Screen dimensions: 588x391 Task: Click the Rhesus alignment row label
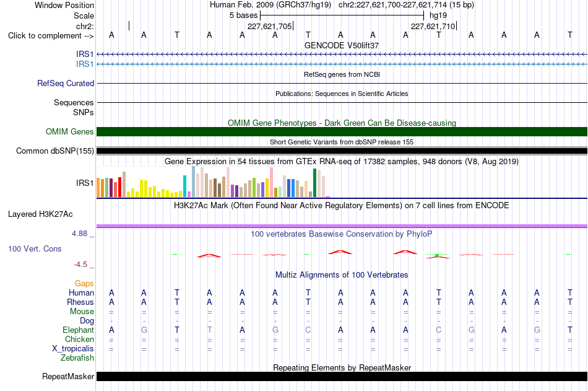80,302
